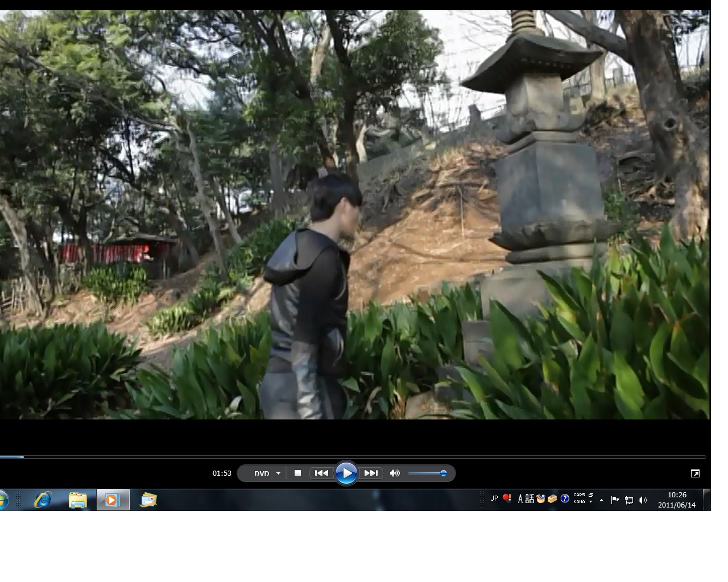Open the Action Center flag icon
Screen dimensions: 728x582
(615, 500)
